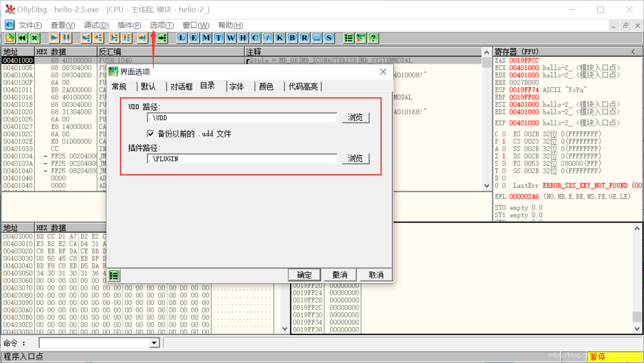Click the 反汇编 column header

pyautogui.click(x=171, y=52)
